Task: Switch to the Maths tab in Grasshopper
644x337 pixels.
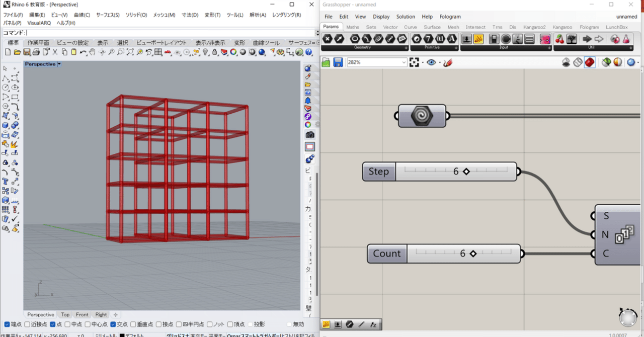Action: (x=353, y=27)
